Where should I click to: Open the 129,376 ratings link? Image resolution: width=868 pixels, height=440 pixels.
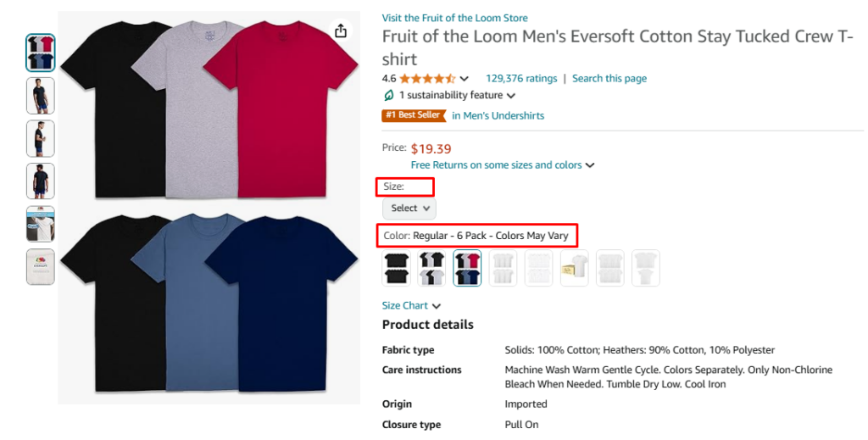pyautogui.click(x=521, y=79)
